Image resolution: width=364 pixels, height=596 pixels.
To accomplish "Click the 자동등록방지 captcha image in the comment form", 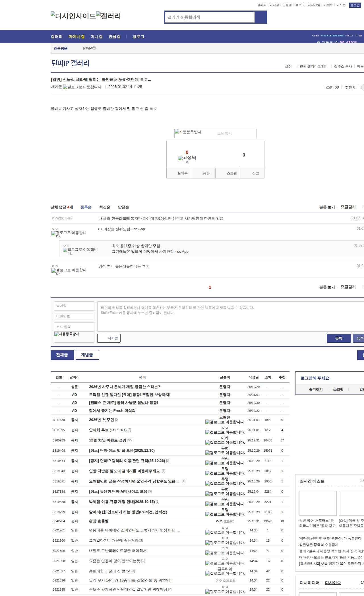I will pyautogui.click(x=67, y=334).
